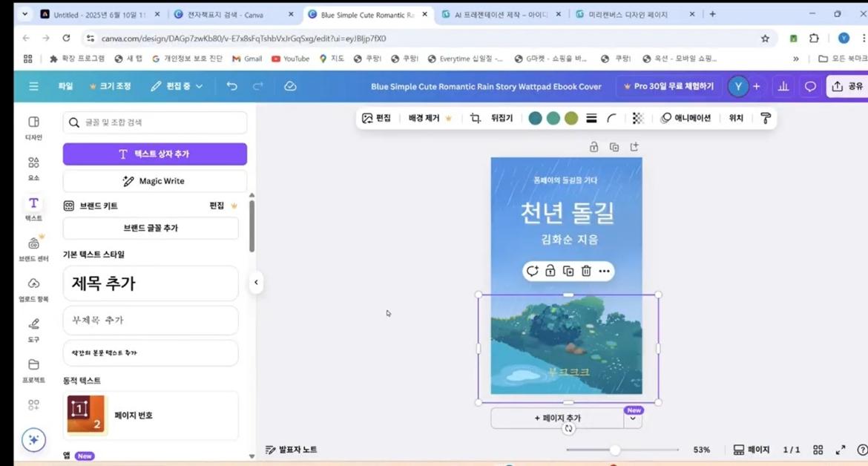868x466 pixels.
Task: Collapse the side panel with the arrow handle
Action: [x=256, y=282]
